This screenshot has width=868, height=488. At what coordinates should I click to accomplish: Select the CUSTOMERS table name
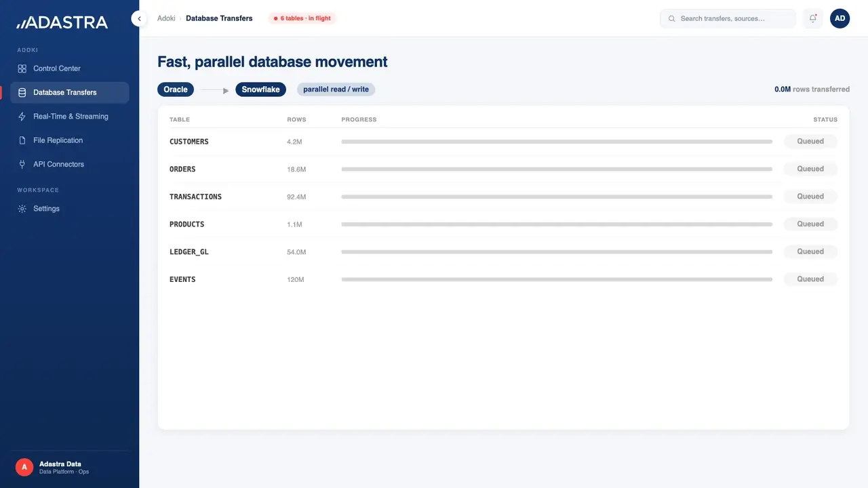[x=189, y=142]
